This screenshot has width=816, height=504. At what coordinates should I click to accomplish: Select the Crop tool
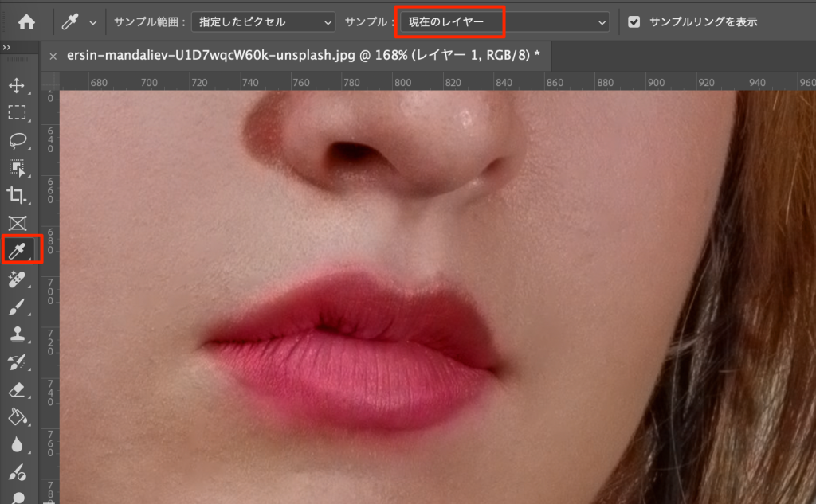point(17,195)
